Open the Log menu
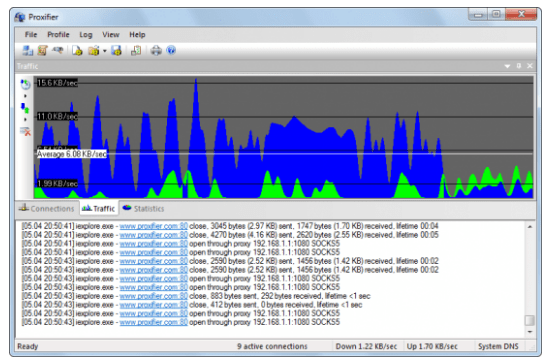This screenshot has width=547, height=362. (86, 35)
